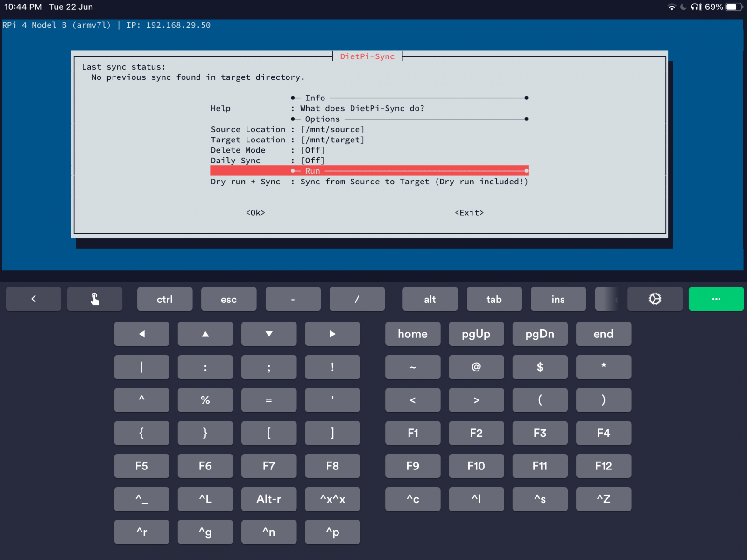Viewport: 747px width, 560px height.
Task: Tap the ^p shortcut key
Action: (332, 532)
